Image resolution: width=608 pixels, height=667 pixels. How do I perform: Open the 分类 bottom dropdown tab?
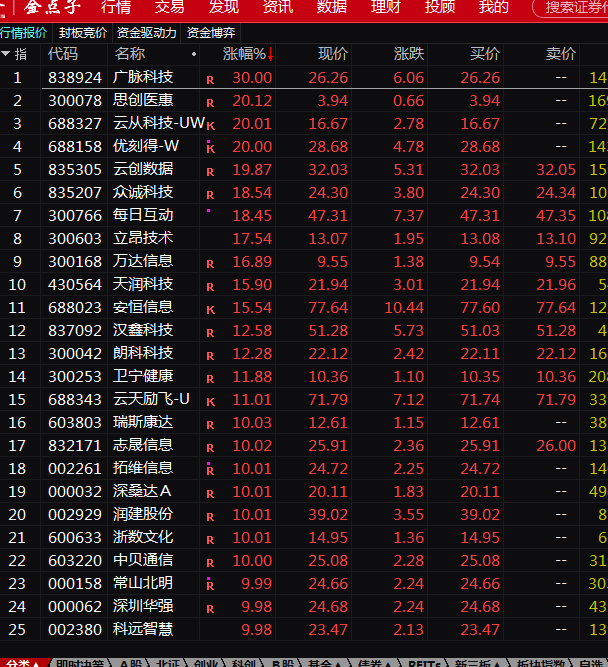pos(24,663)
